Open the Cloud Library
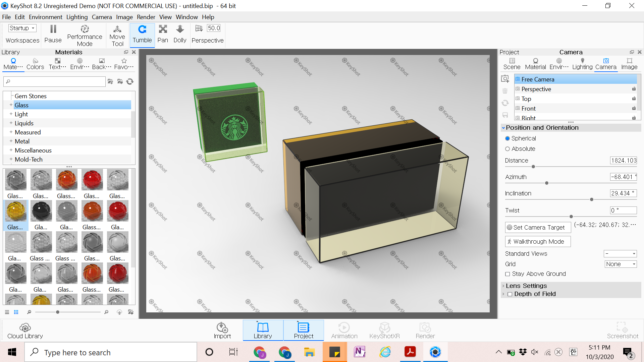The width and height of the screenshot is (644, 362). pos(25,330)
